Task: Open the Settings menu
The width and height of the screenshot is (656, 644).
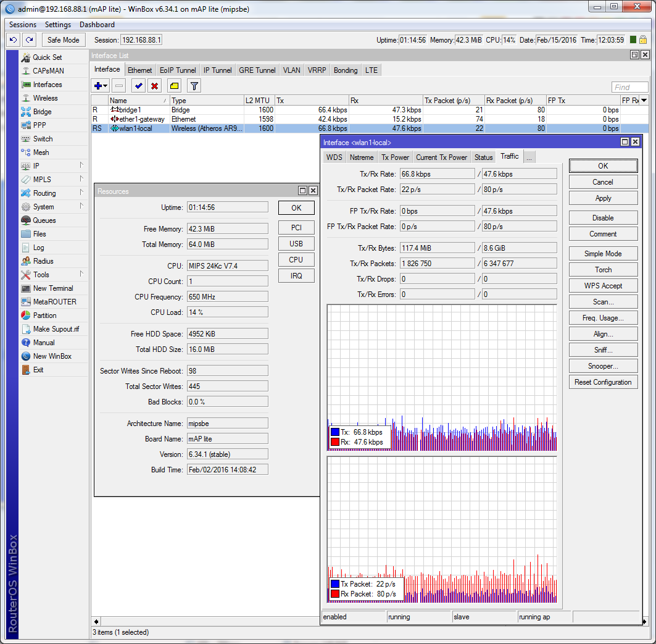Action: (58, 25)
